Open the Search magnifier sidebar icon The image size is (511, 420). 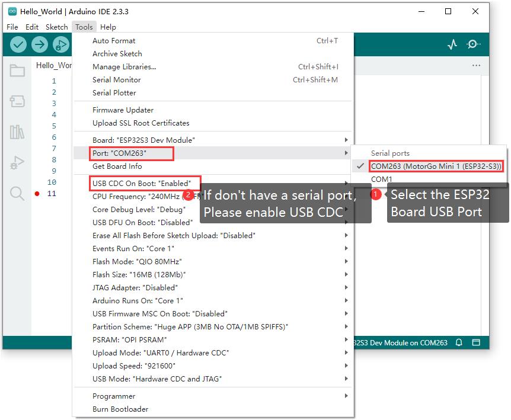pyautogui.click(x=17, y=193)
